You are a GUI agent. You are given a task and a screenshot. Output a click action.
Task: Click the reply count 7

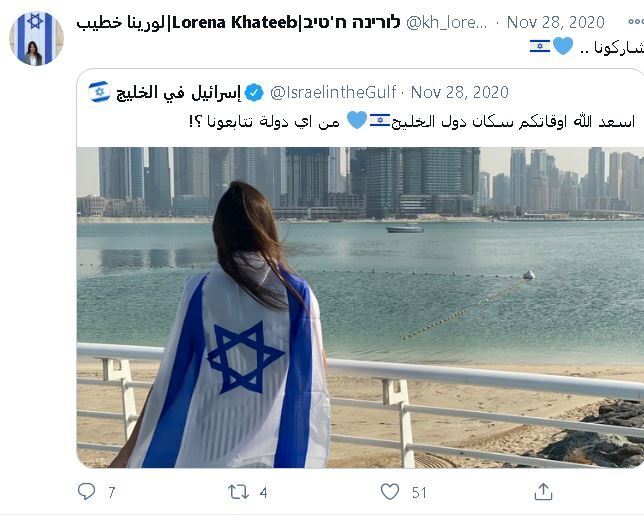tap(112, 492)
